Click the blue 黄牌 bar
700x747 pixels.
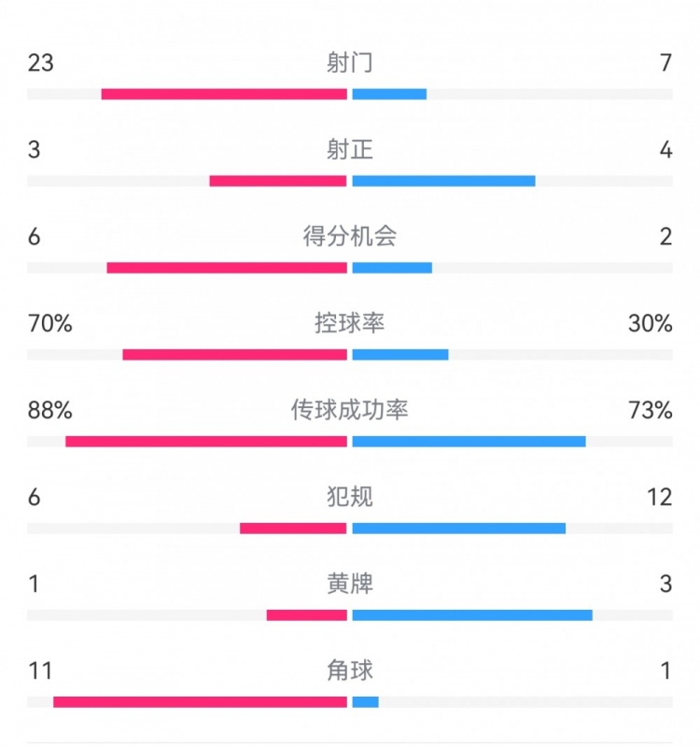(471, 615)
